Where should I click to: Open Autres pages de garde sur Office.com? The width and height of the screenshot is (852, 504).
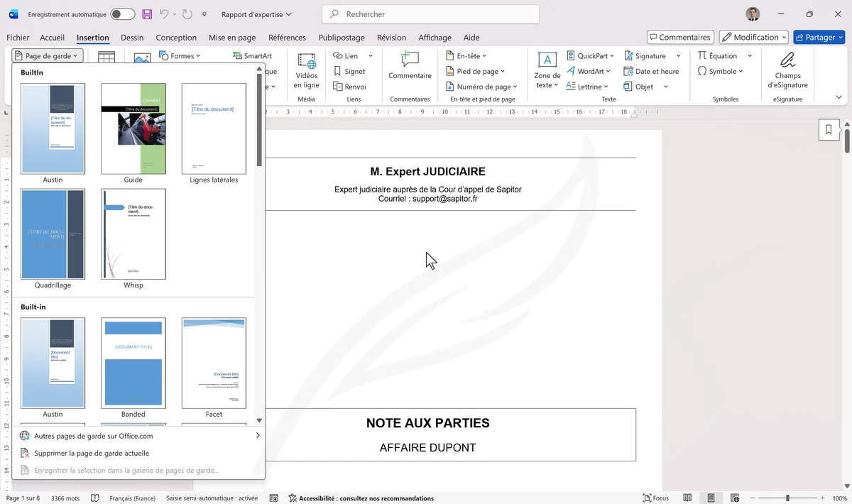(93, 436)
